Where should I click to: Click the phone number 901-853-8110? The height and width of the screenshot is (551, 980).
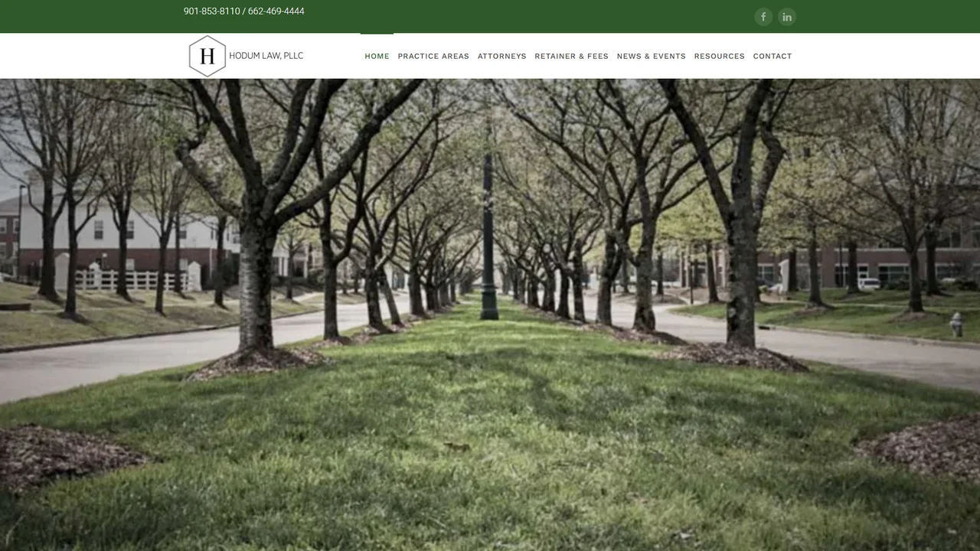(x=212, y=11)
